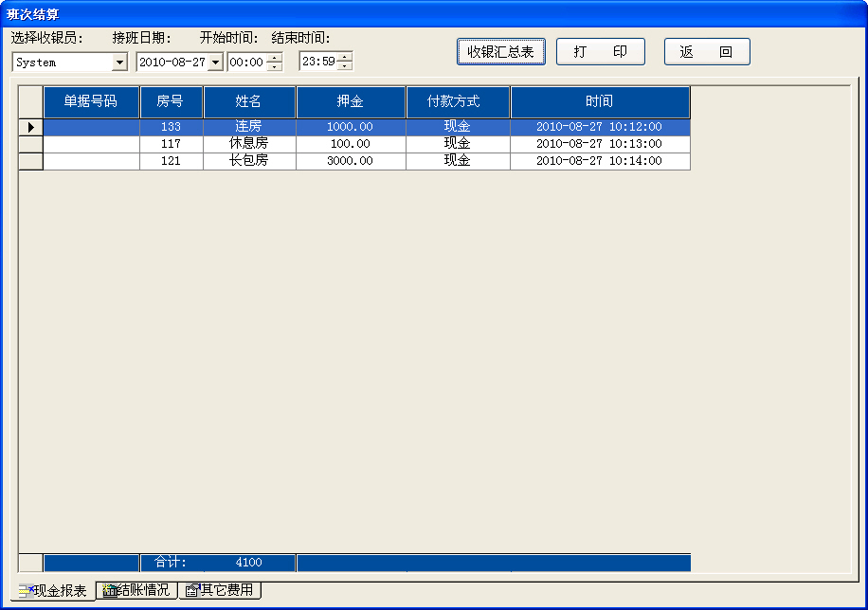Click the 休息房 name cell
Image resolution: width=868 pixels, height=610 pixels.
pos(249,144)
